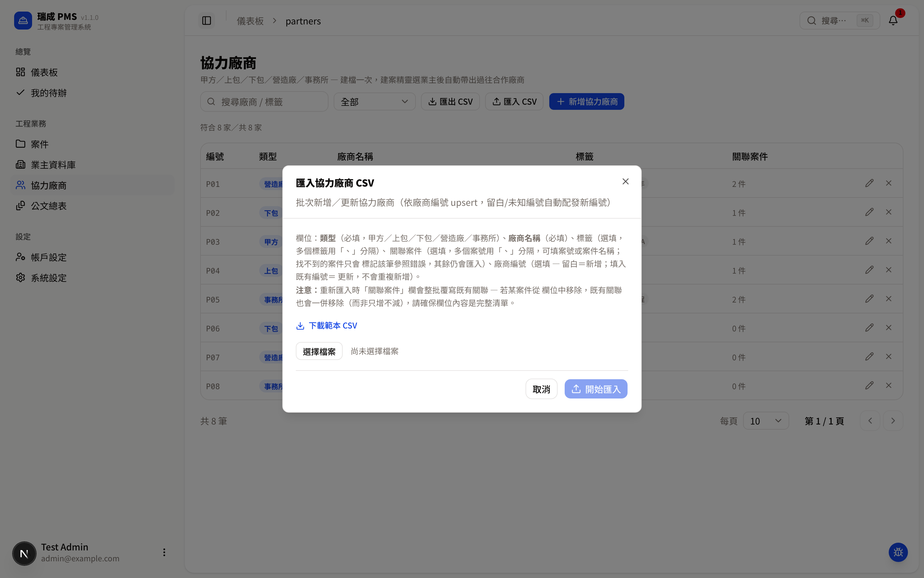
Task: Click the 瑞成 PMS logo icon
Action: tap(23, 21)
